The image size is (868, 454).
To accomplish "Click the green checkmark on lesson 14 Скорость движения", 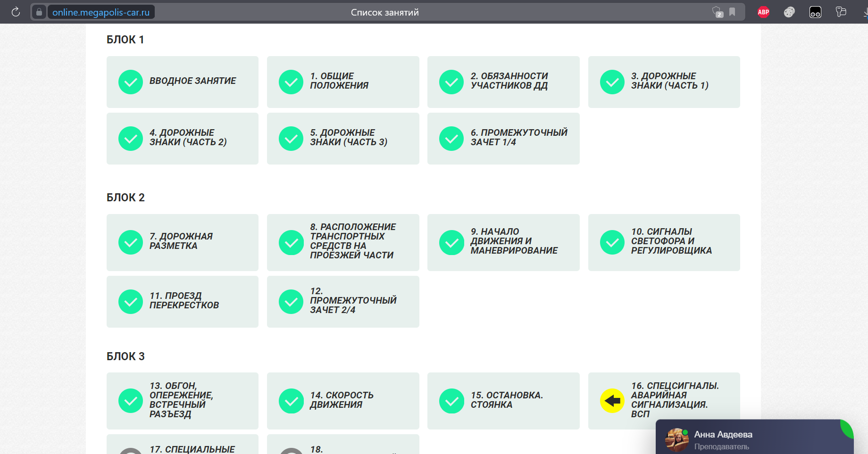I will coord(291,401).
